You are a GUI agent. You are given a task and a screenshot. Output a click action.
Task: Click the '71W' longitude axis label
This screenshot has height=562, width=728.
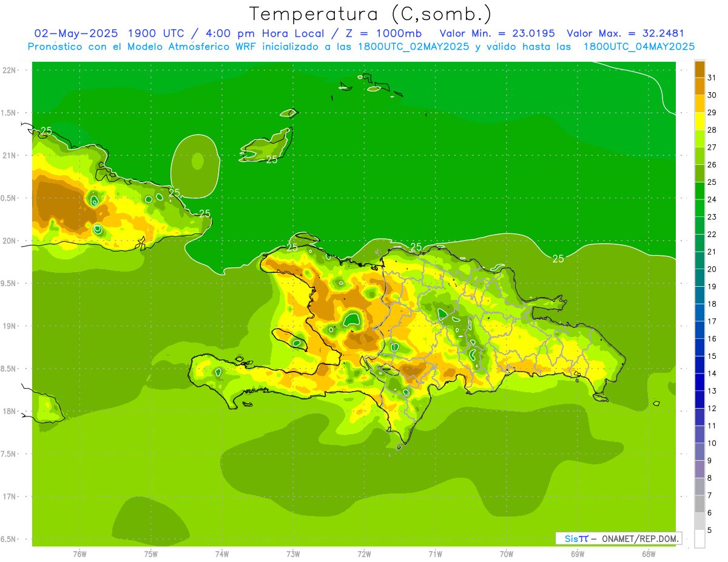point(435,554)
